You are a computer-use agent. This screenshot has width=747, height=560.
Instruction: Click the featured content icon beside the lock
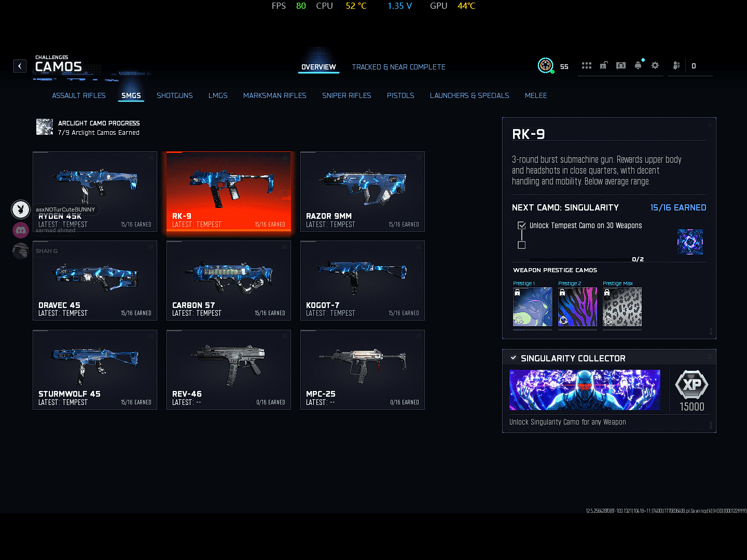click(620, 65)
